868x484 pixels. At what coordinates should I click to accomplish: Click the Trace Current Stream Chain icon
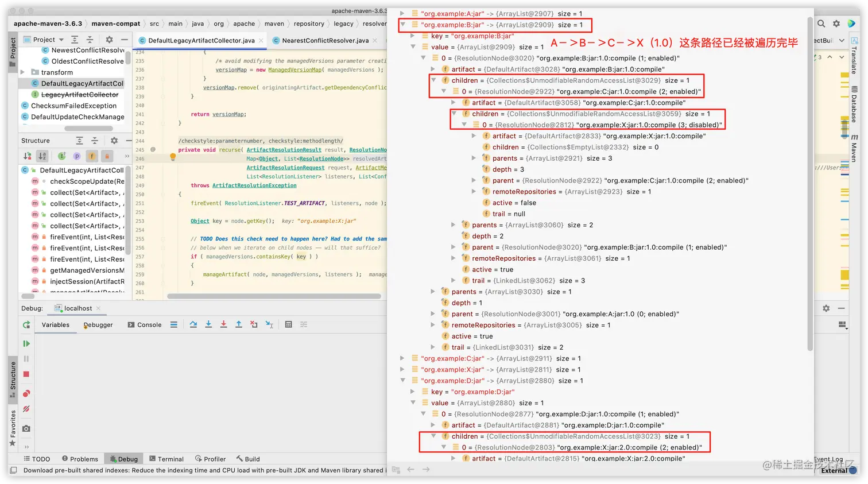click(304, 324)
